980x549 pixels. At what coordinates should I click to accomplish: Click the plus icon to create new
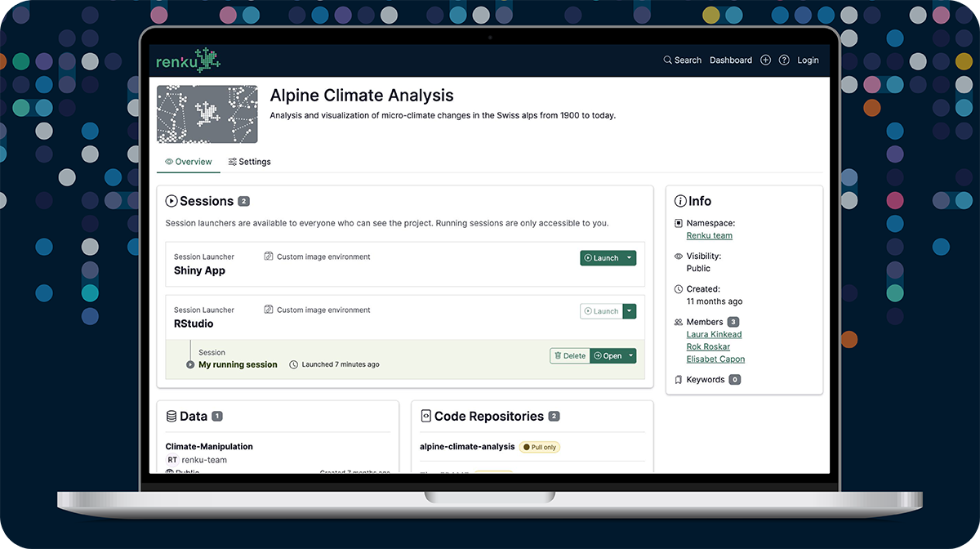[x=765, y=60]
